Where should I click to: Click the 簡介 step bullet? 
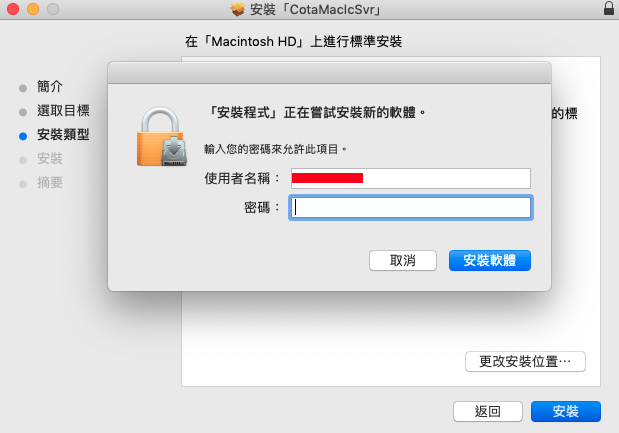click(23, 88)
